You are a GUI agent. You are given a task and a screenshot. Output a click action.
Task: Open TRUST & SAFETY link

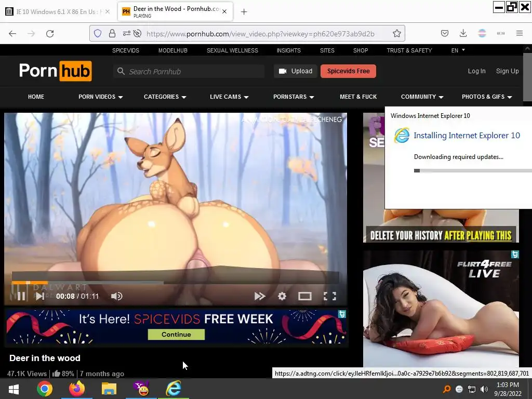tap(409, 50)
